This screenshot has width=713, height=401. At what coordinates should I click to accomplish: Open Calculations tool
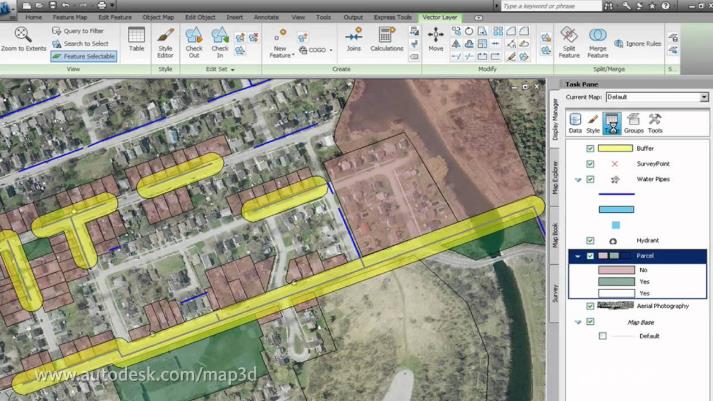point(387,40)
